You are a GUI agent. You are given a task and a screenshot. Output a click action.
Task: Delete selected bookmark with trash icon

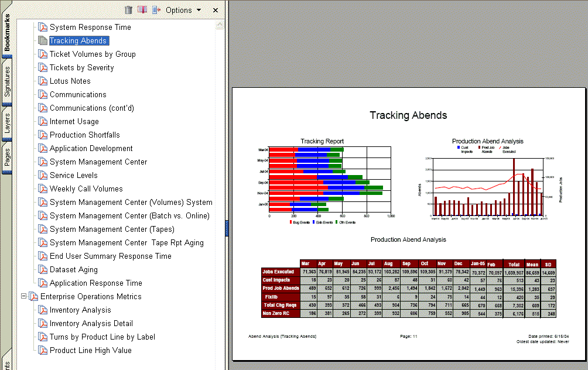pyautogui.click(x=128, y=10)
